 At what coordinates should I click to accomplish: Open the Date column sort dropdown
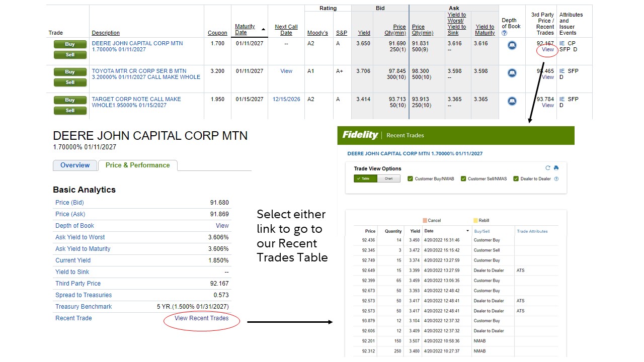pyautogui.click(x=468, y=231)
